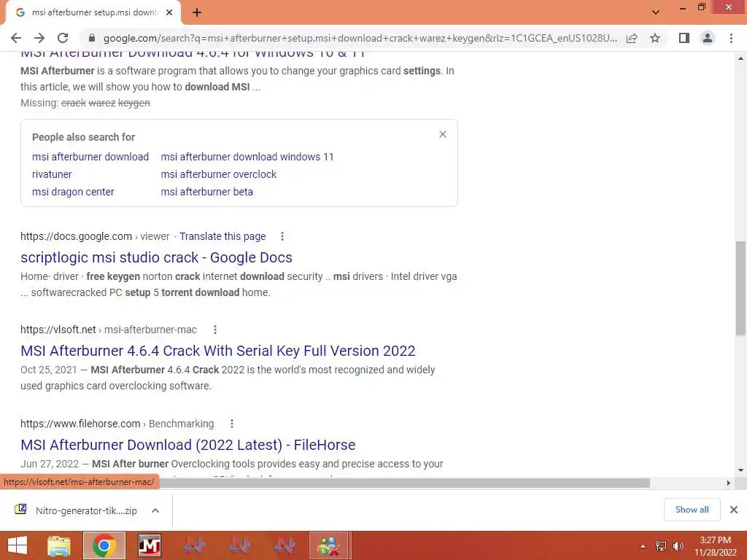Click Chrome icon in taskbar
The height and width of the screenshot is (560, 747).
(104, 545)
